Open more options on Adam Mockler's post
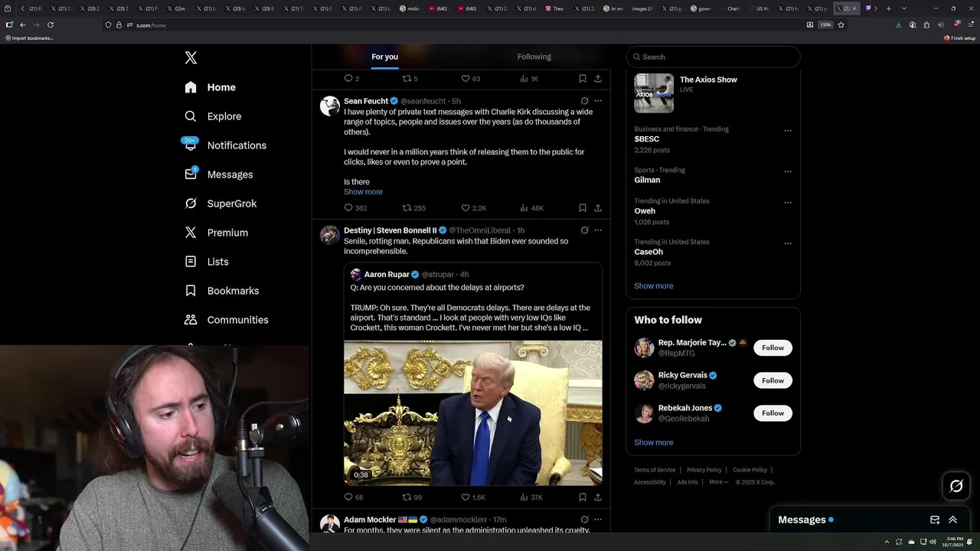 pyautogui.click(x=598, y=520)
